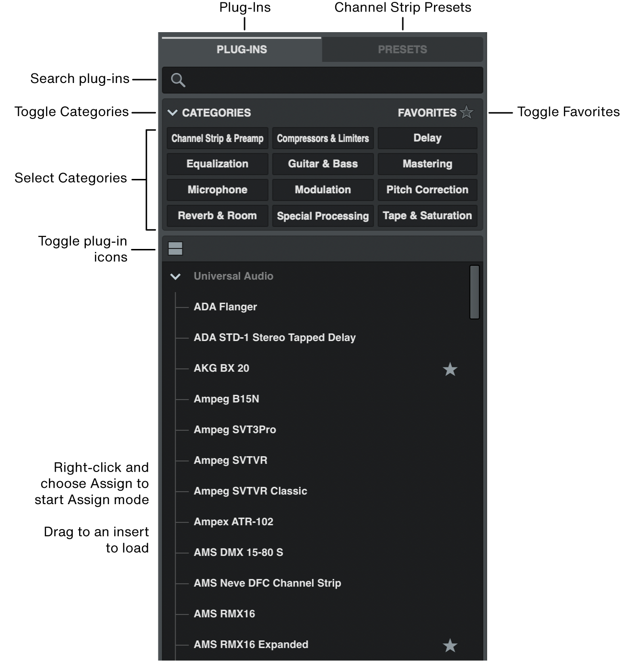
Task: Collapse the Categories section chevron
Action: point(173,113)
